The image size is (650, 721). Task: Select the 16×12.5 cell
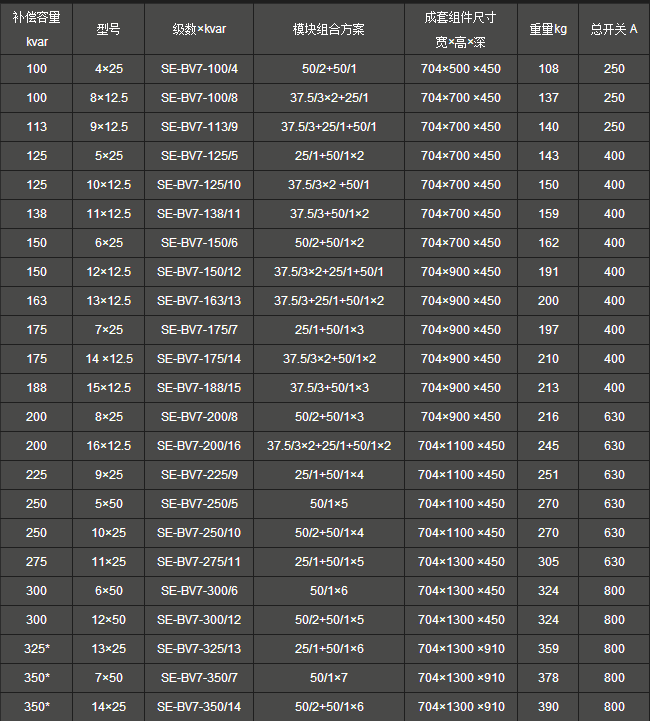click(108, 446)
